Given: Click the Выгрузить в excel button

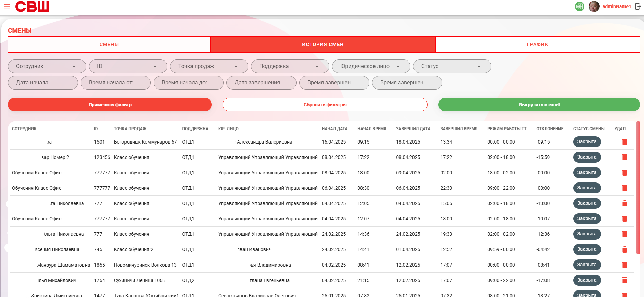Looking at the screenshot, I should coord(539,105).
